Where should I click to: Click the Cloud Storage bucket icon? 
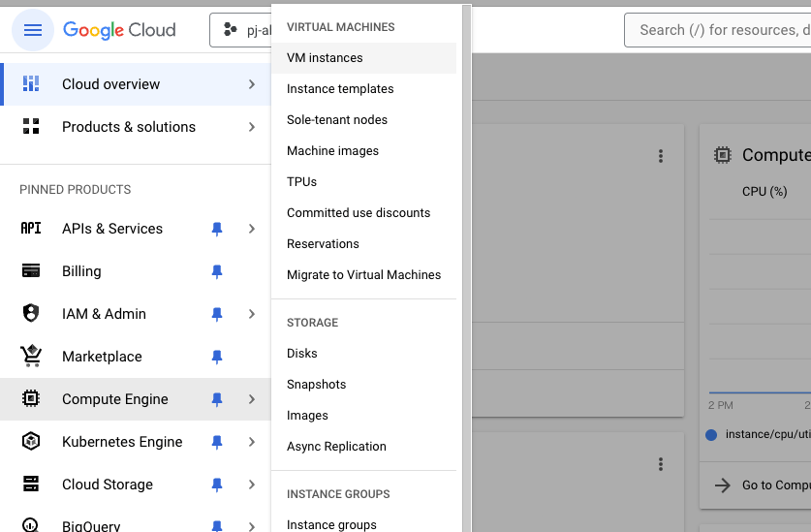point(31,484)
